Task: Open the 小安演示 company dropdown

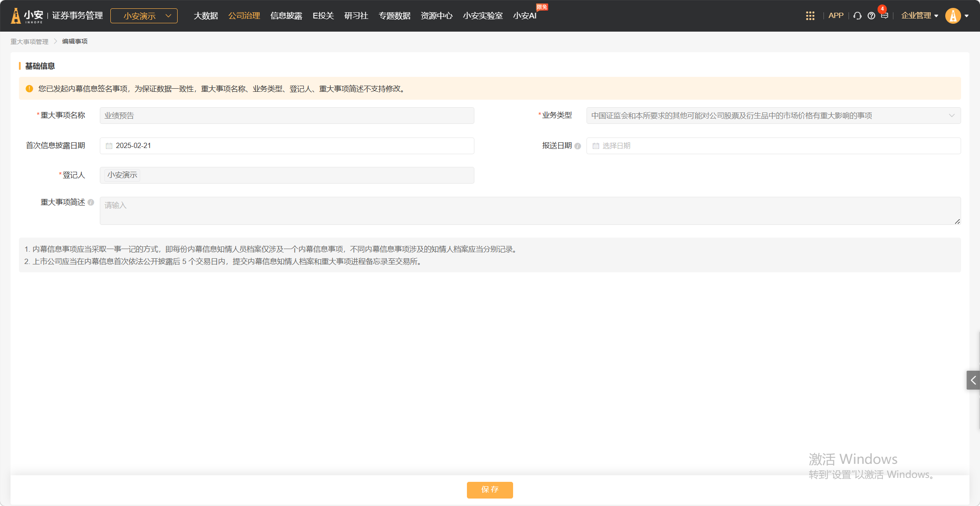Action: click(x=144, y=16)
